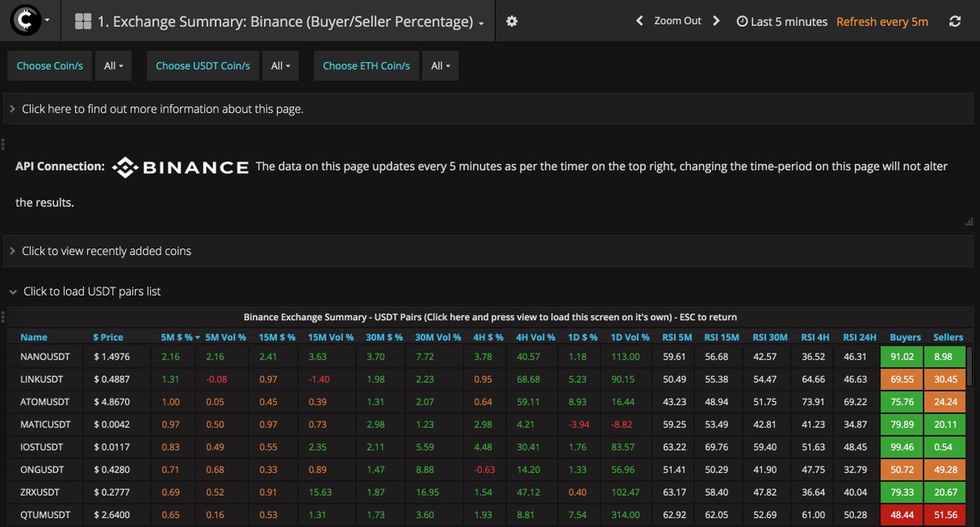Sort by 1D $ % column header
The width and height of the screenshot is (980, 527).
click(581, 337)
